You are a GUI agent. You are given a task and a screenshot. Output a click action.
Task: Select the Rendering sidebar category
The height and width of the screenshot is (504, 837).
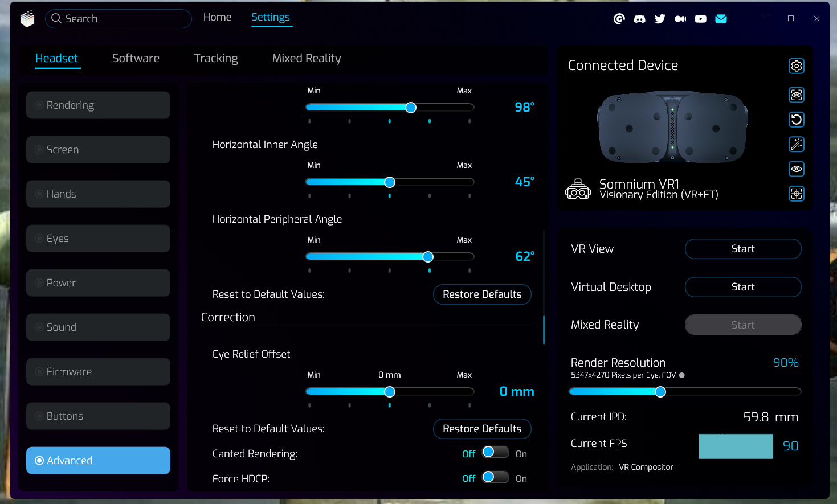tap(98, 105)
